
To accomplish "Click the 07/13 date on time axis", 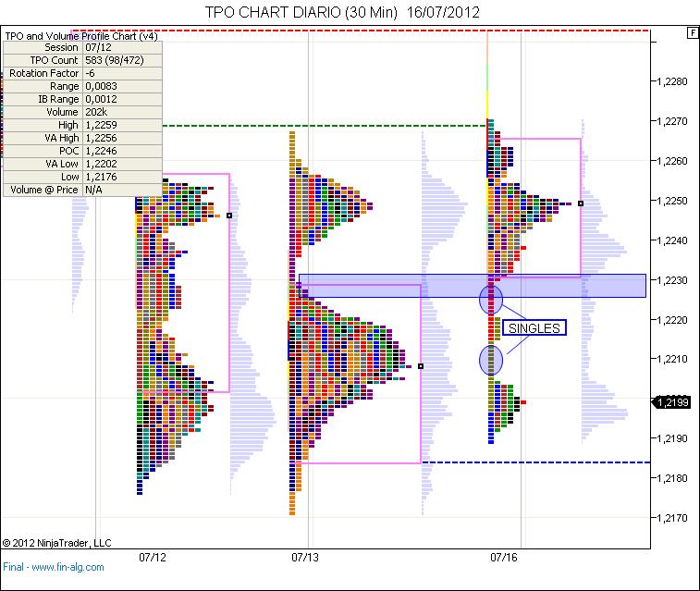I will [305, 558].
